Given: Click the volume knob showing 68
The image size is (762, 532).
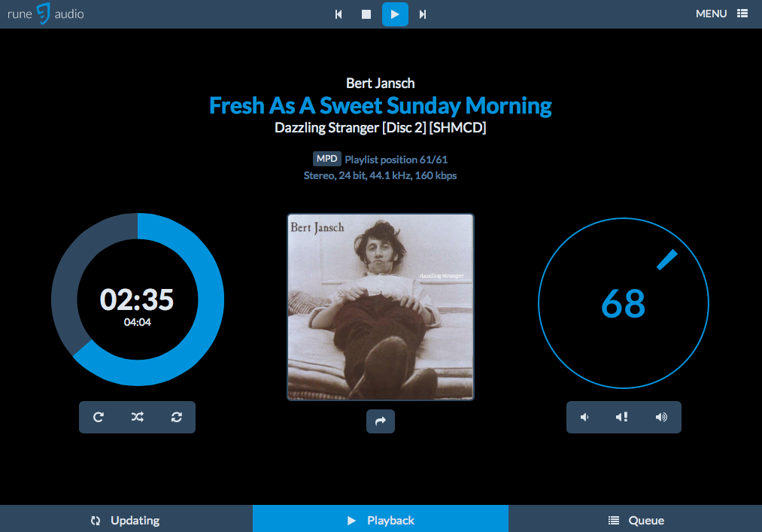Looking at the screenshot, I should [624, 302].
